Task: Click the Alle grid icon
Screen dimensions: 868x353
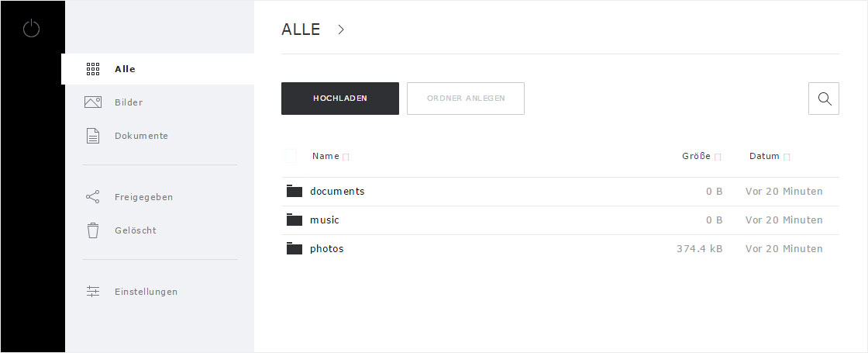Action: click(x=93, y=69)
